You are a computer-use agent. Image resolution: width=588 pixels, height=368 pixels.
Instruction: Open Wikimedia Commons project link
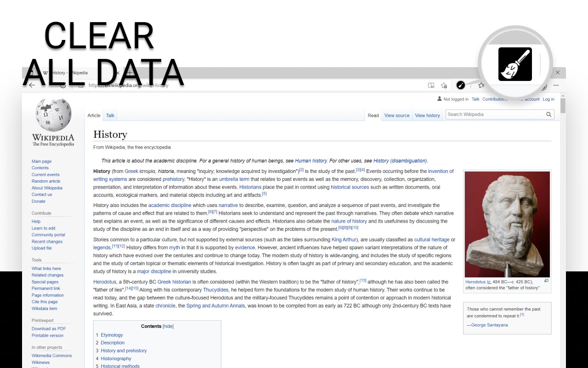click(x=51, y=356)
